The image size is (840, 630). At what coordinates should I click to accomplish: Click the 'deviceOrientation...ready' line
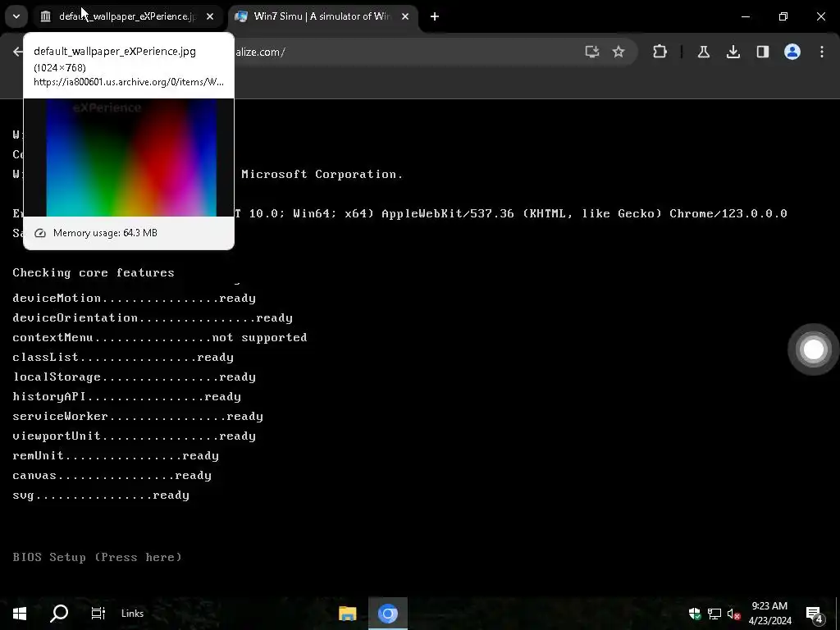coord(153,318)
